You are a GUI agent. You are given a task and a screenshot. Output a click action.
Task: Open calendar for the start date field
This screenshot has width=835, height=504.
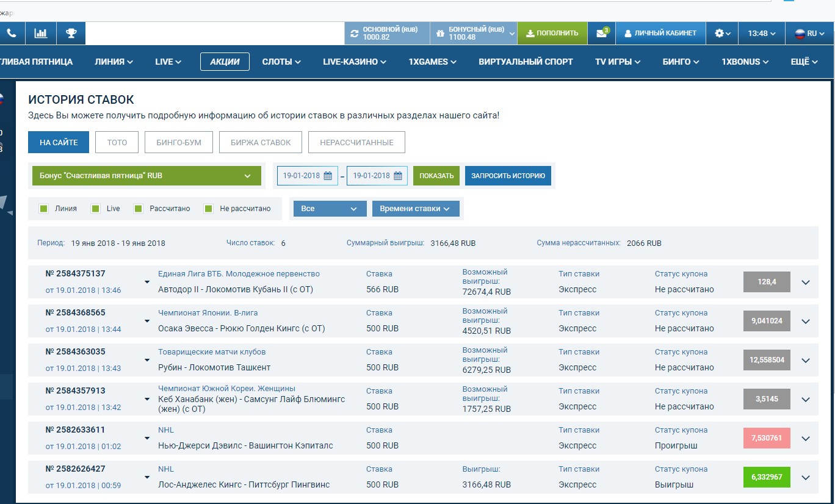tap(328, 176)
